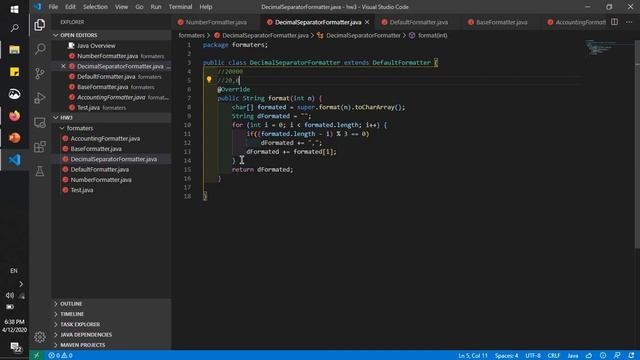Open the Run menu
The image size is (640, 360).
pos(156,7)
